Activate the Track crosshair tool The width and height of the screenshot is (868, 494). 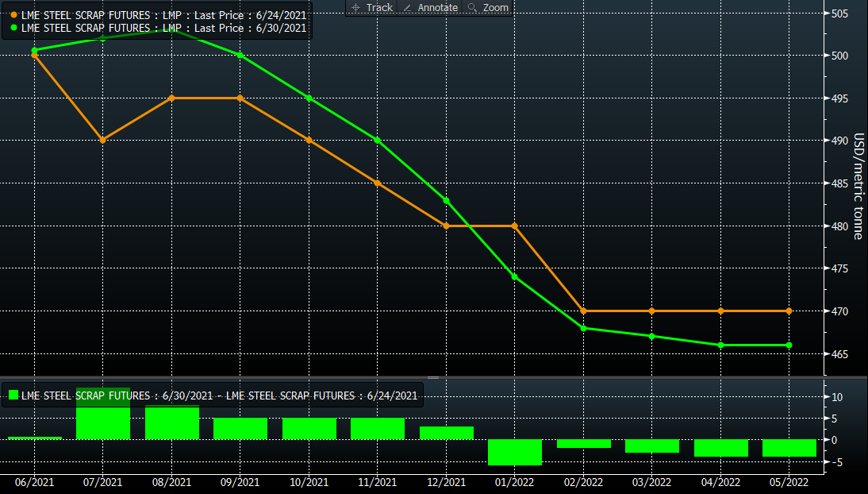[372, 7]
